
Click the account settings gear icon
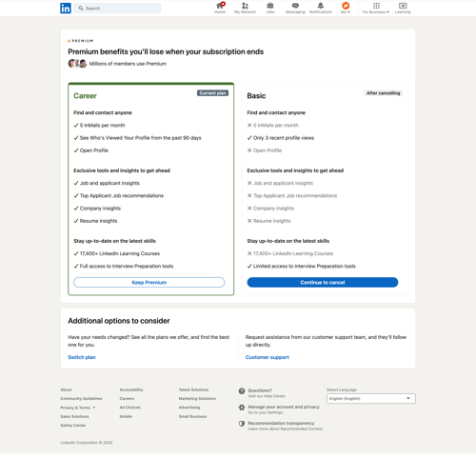point(242,408)
